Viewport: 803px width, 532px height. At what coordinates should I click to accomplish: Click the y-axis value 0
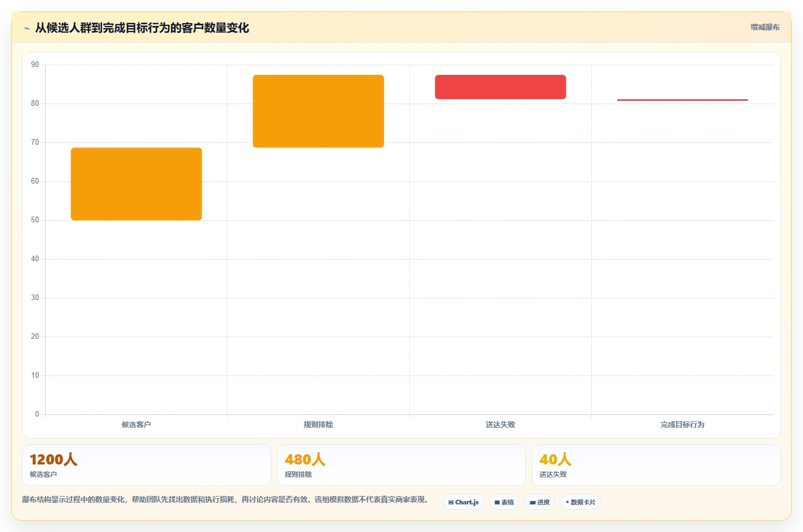pyautogui.click(x=37, y=414)
